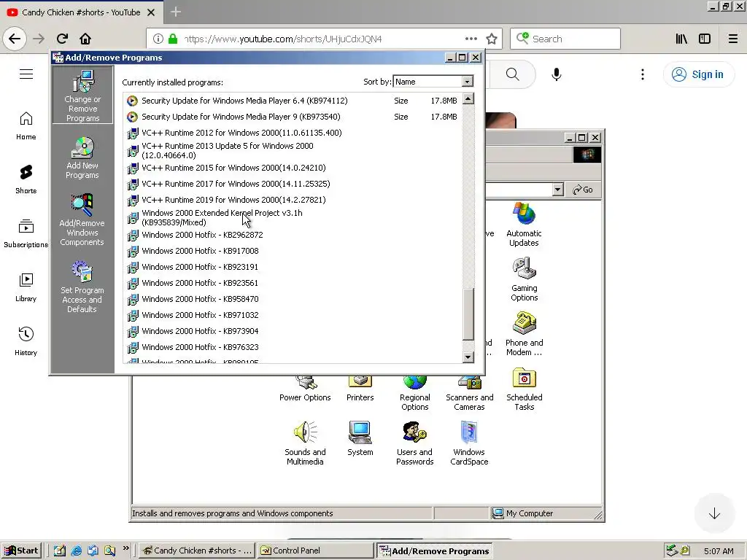
Task: Open Windows CardSpace icon
Action: pyautogui.click(x=469, y=443)
